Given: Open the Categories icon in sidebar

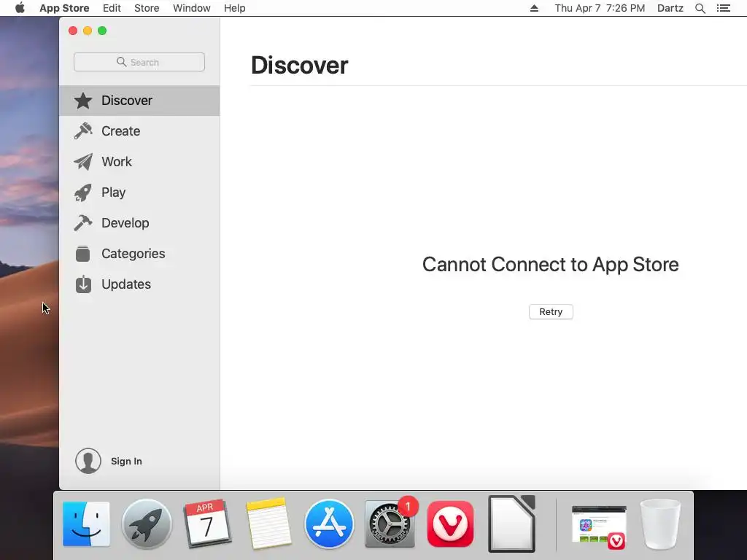Looking at the screenshot, I should coord(83,253).
